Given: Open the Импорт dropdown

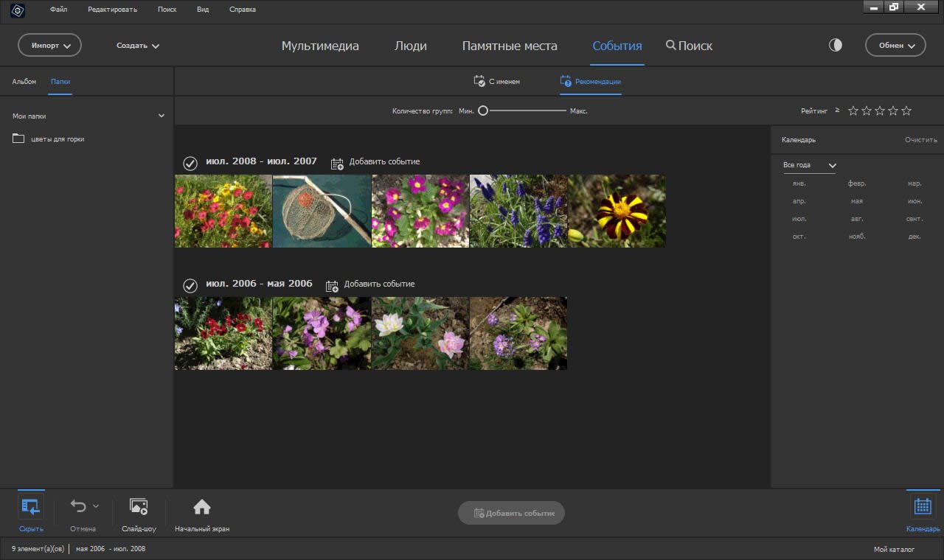Looking at the screenshot, I should (x=49, y=45).
